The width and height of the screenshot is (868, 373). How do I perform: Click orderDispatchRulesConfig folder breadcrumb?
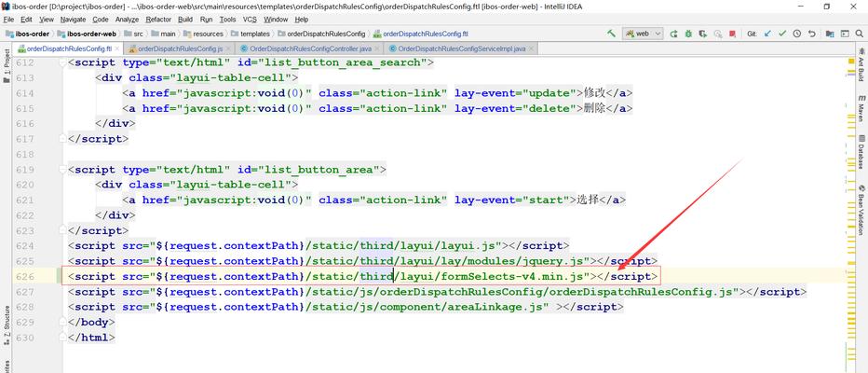click(321, 34)
